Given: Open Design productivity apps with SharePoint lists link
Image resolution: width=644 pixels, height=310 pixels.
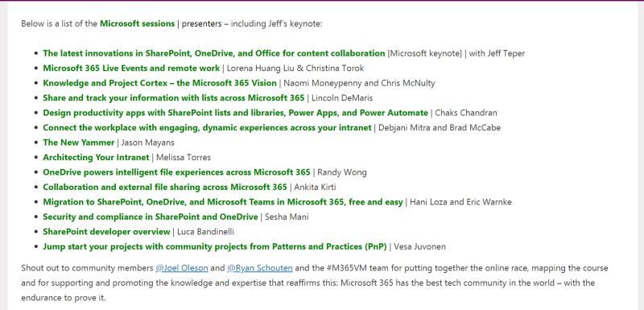Looking at the screenshot, I should [235, 113].
